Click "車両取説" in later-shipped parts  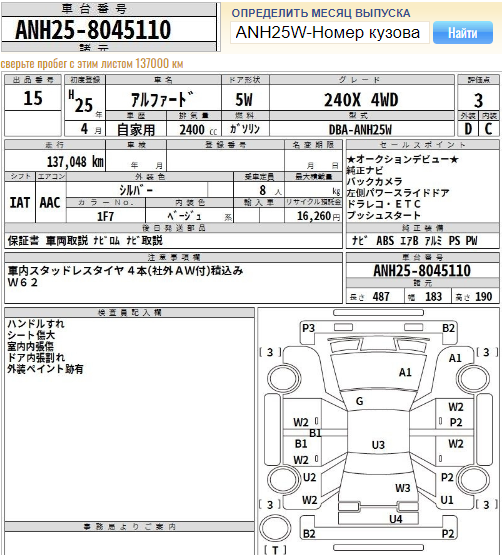pyautogui.click(x=67, y=241)
